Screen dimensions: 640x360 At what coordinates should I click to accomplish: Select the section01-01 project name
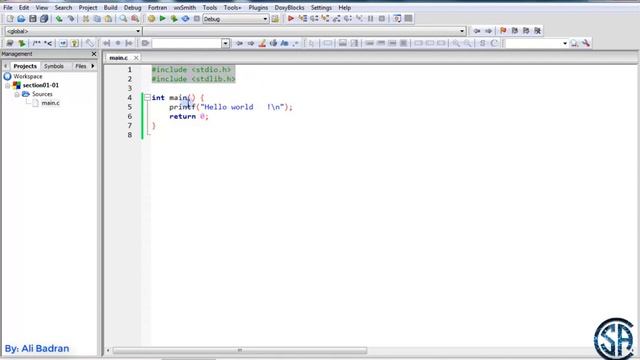[x=40, y=85]
